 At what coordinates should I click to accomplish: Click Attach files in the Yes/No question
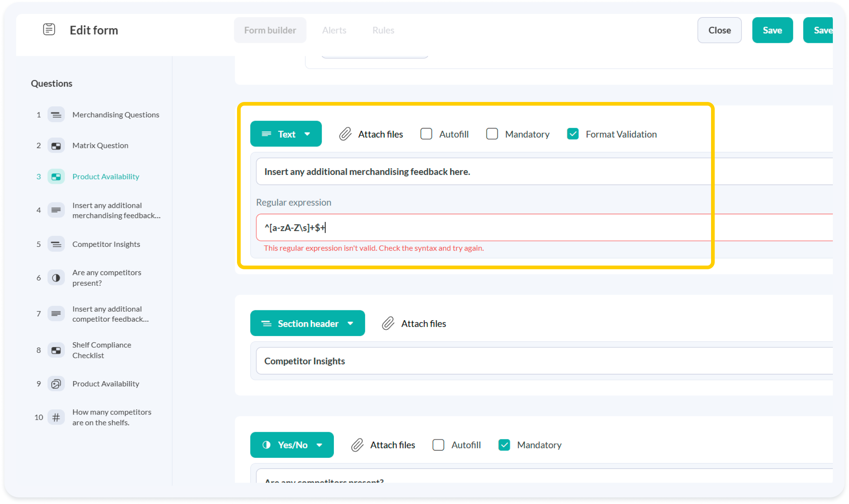point(393,445)
